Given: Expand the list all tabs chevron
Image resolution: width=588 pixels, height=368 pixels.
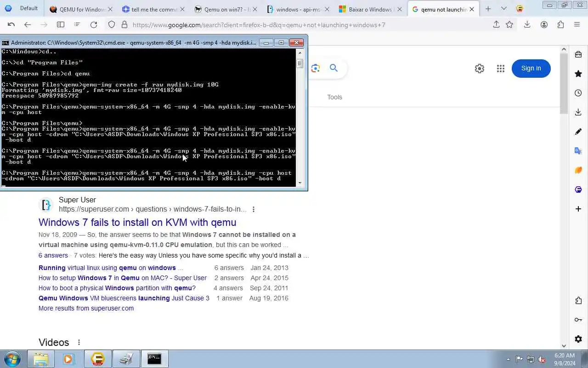Looking at the screenshot, I should point(504,9).
